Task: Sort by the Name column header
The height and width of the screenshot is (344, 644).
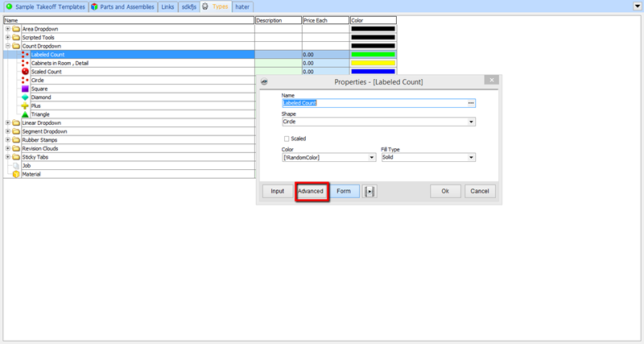Action: click(129, 20)
